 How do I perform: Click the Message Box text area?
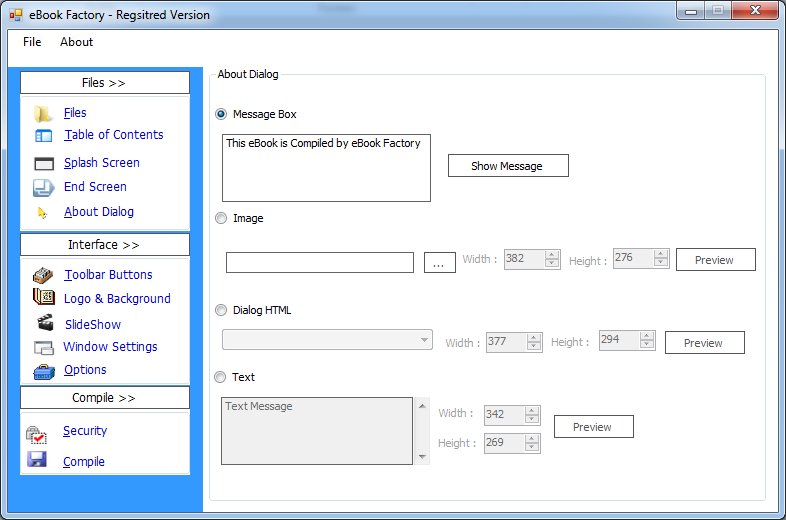pyautogui.click(x=326, y=168)
